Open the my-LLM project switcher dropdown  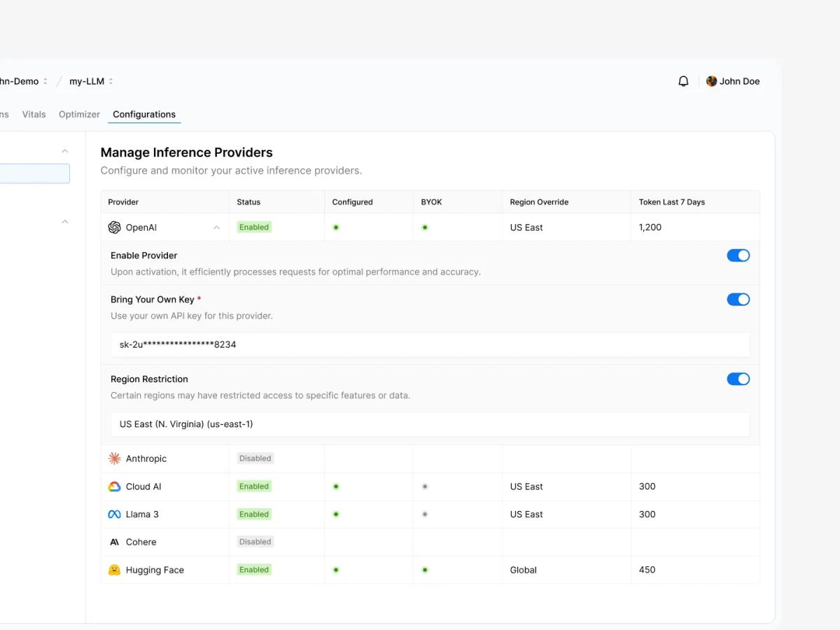point(91,81)
